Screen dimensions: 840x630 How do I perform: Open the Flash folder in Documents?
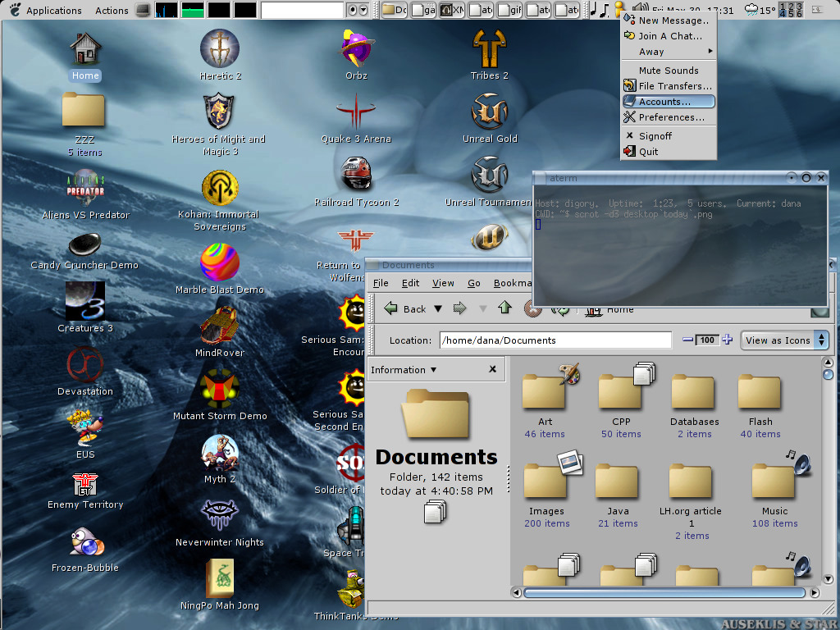point(760,392)
